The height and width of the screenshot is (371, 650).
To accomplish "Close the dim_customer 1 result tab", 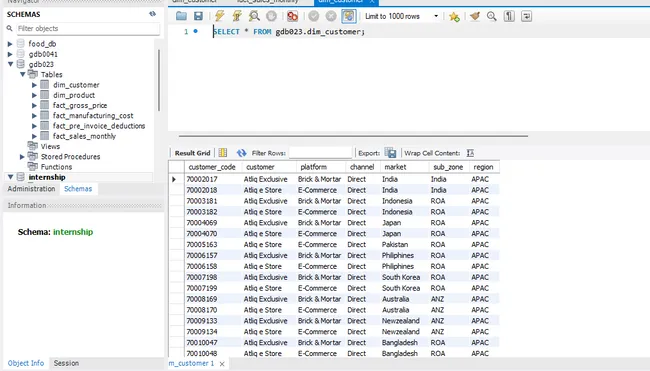I will (x=222, y=364).
